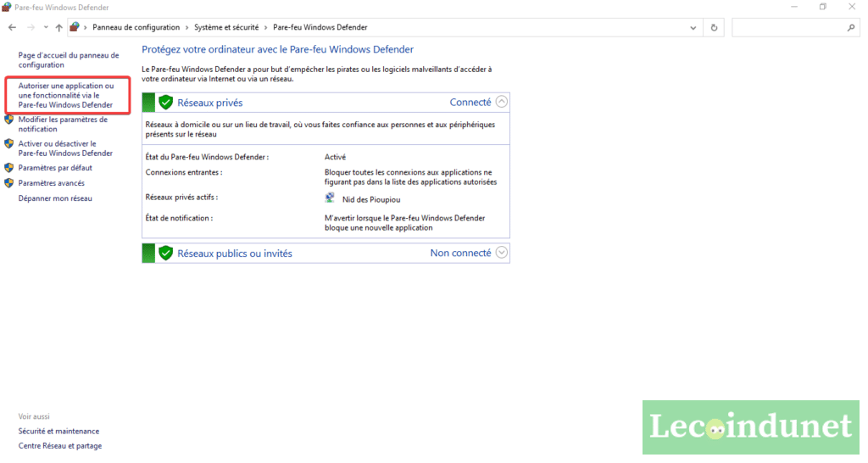This screenshot has width=868, height=463.
Task: Open Paramètres avancés
Action: tap(52, 183)
